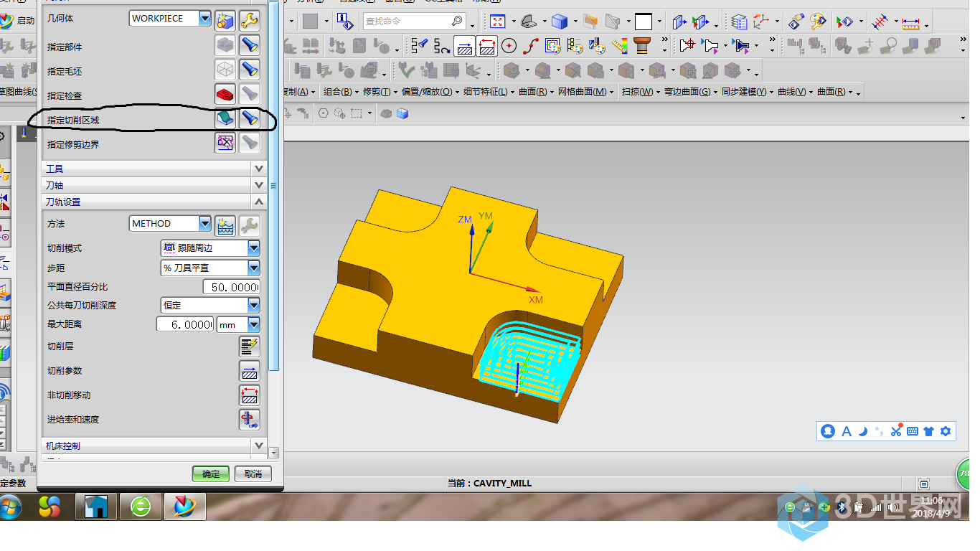Click the red 指定检查 check geometry icon
Viewport: 980px width, 551px height.
225,94
